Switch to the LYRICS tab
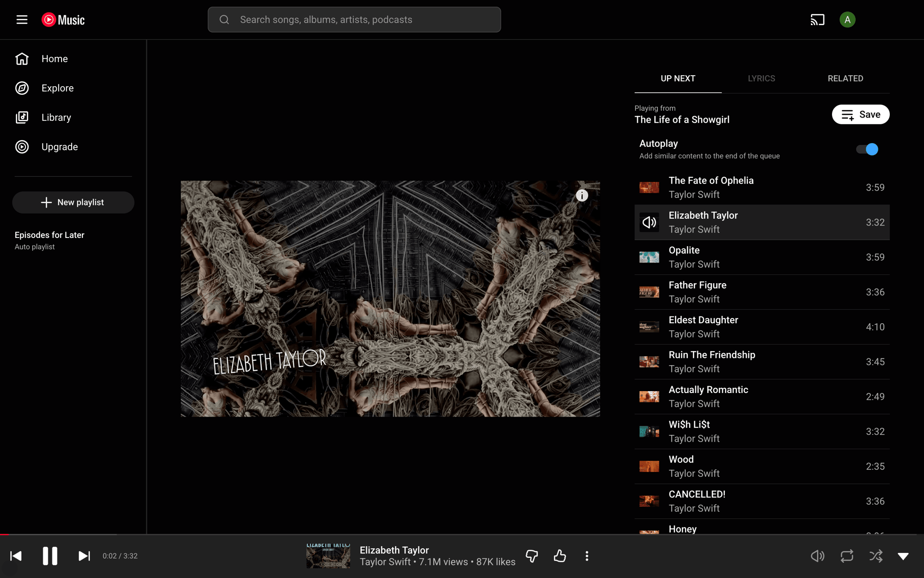924x578 pixels. pyautogui.click(x=761, y=79)
